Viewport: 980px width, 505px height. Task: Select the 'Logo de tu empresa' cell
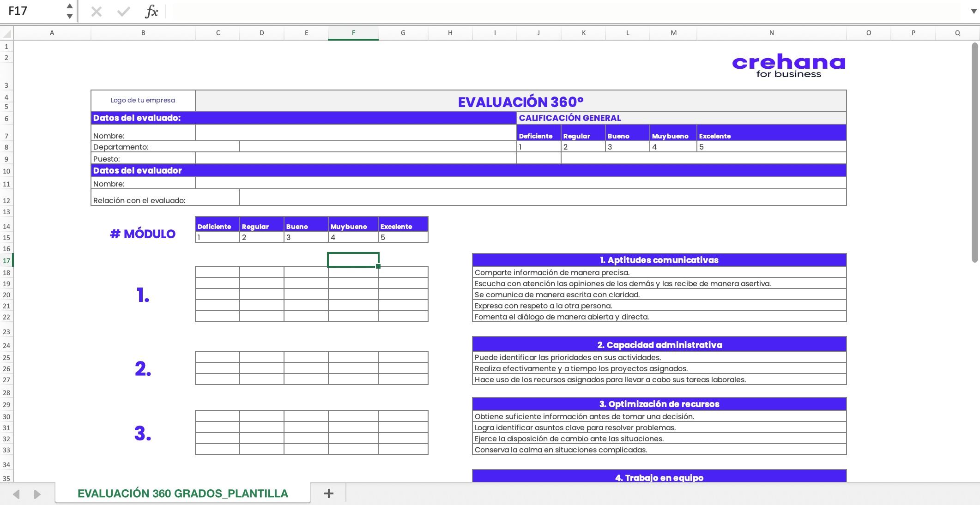pyautogui.click(x=143, y=100)
